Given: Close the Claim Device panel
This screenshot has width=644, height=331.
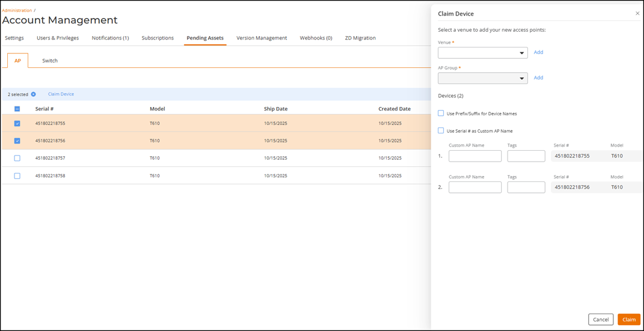Looking at the screenshot, I should (x=637, y=13).
